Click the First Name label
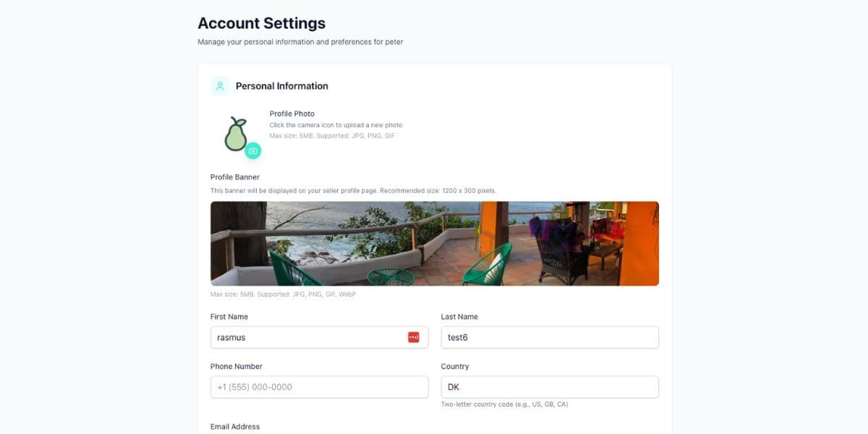 point(229,317)
